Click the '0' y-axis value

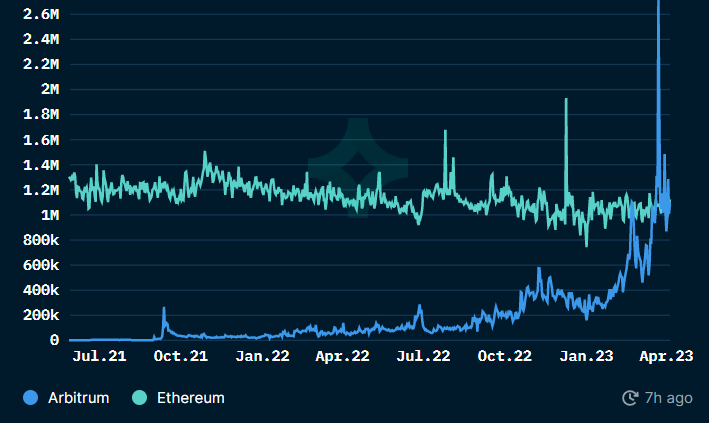tap(55, 340)
